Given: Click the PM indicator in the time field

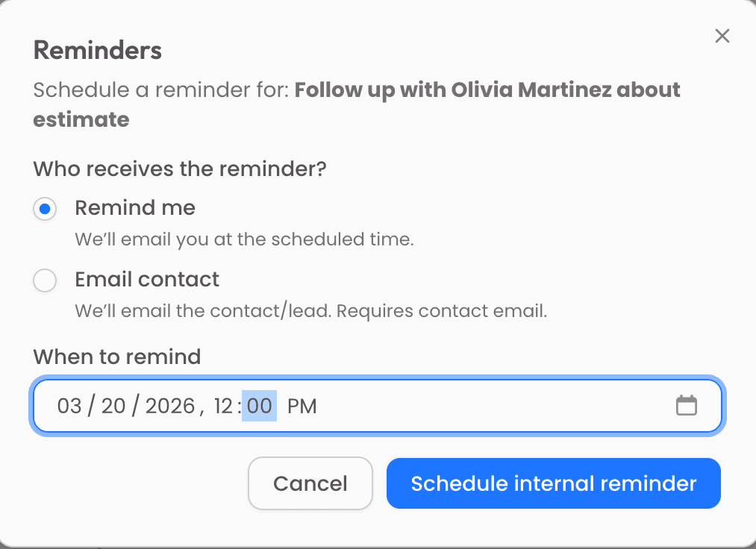Looking at the screenshot, I should [x=303, y=406].
